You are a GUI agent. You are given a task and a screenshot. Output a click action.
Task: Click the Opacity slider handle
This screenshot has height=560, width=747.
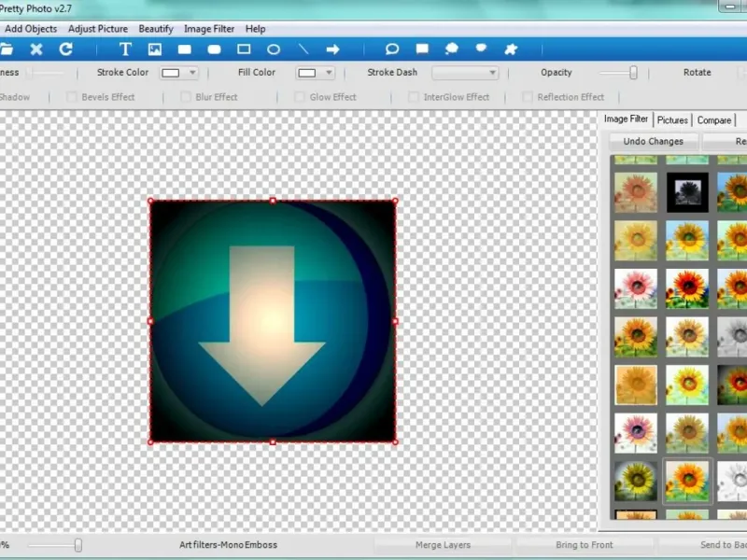pos(633,73)
